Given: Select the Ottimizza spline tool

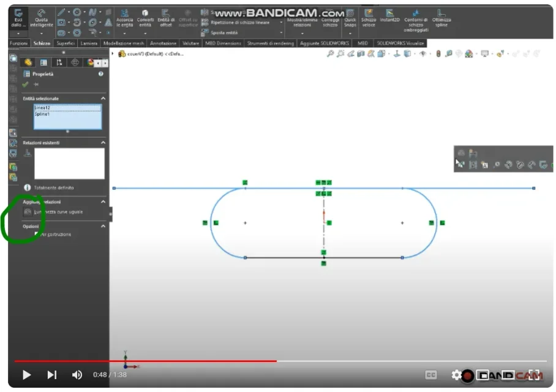Looking at the screenshot, I should [441, 17].
